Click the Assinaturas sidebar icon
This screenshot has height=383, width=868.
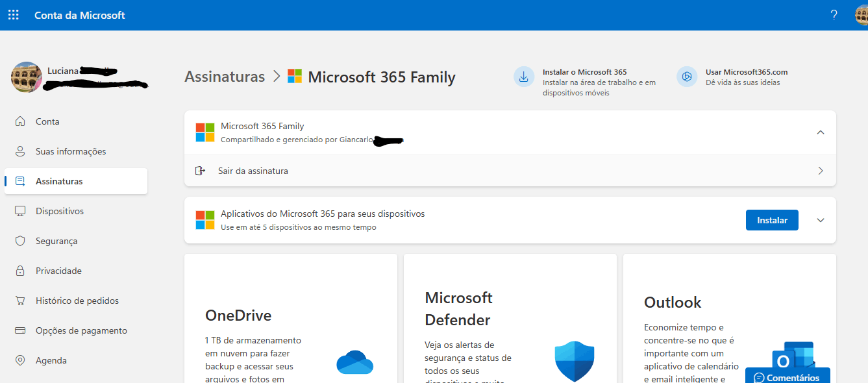pyautogui.click(x=21, y=181)
